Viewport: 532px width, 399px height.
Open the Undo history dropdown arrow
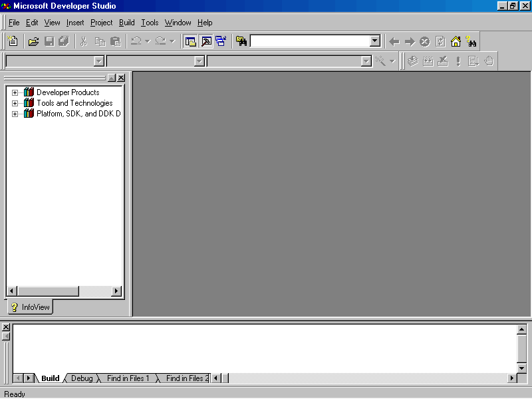148,42
